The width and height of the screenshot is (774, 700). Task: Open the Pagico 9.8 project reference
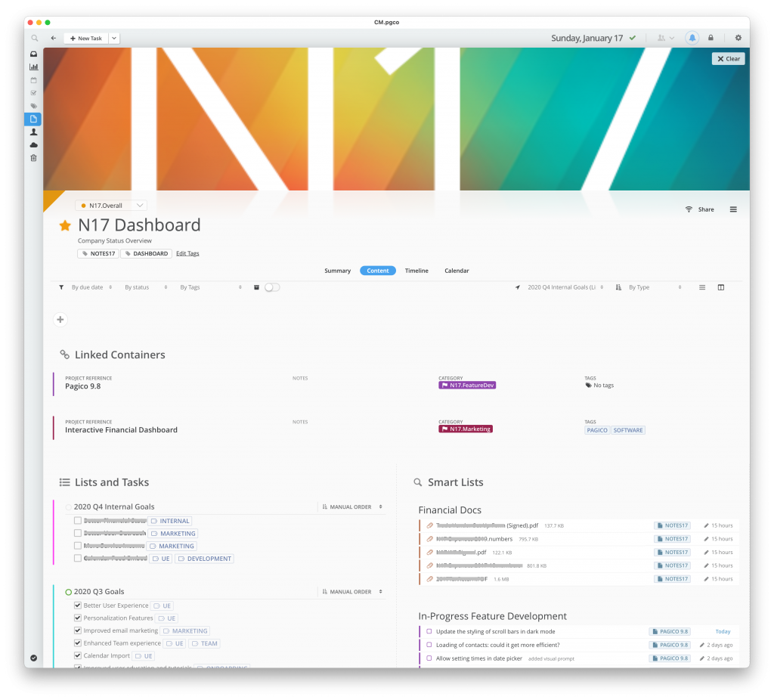point(83,386)
